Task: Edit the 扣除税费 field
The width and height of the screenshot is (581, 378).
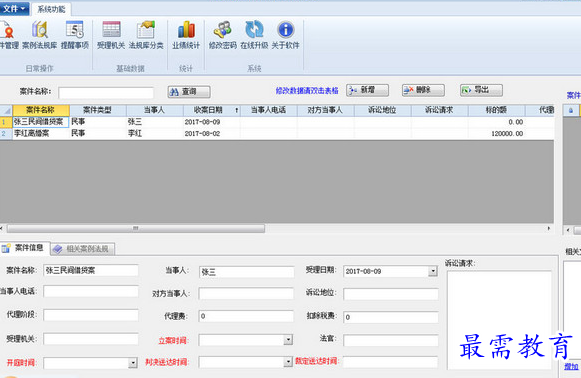Action: coord(391,317)
